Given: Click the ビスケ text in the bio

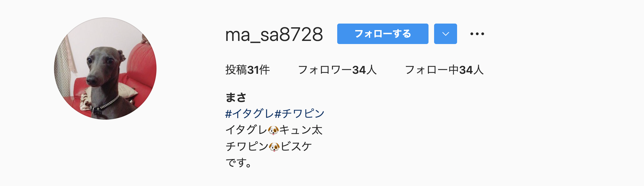Looking at the screenshot, I should (296, 146).
